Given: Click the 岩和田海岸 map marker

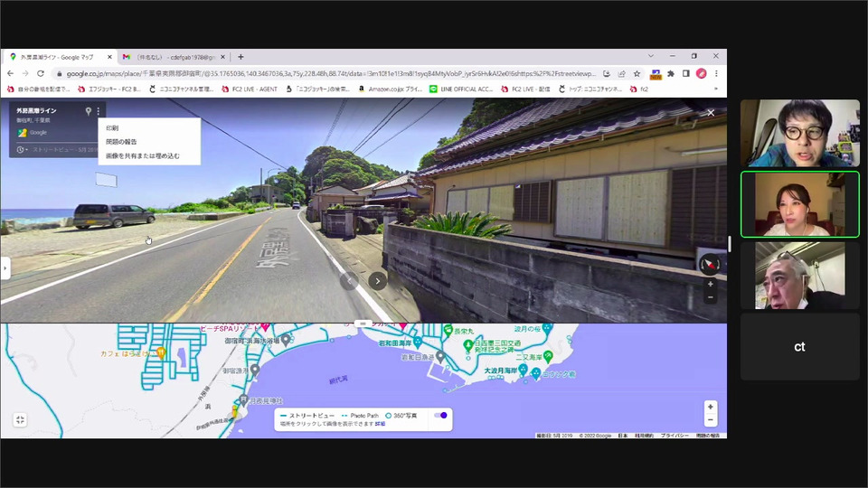Looking at the screenshot, I should click(x=418, y=342).
